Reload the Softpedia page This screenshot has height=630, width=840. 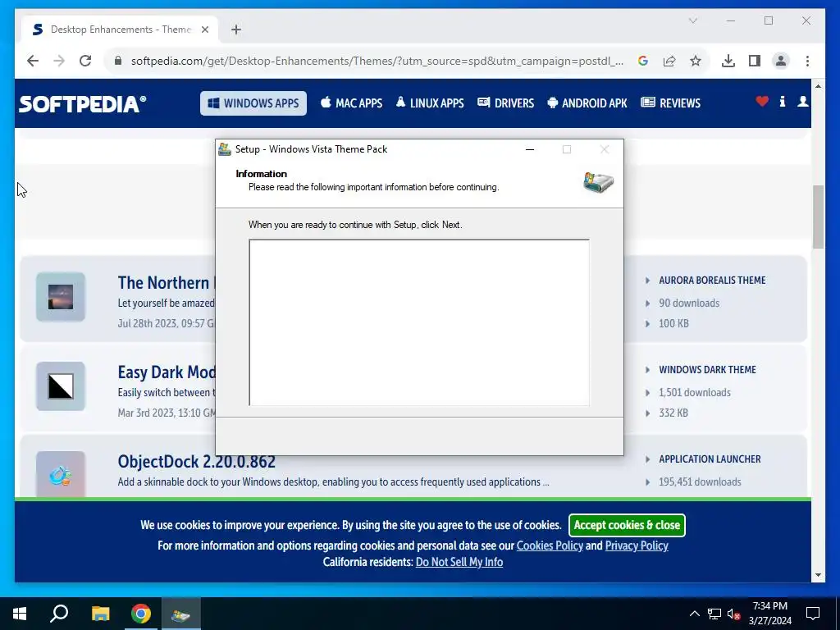tap(85, 61)
